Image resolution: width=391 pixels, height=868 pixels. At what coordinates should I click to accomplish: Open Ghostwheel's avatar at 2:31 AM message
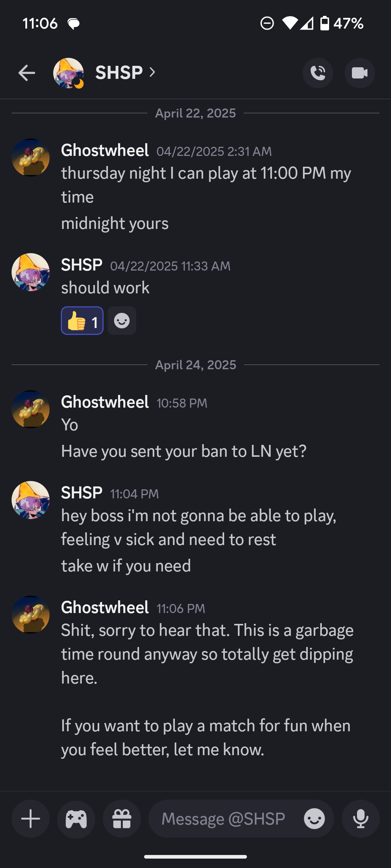click(31, 157)
